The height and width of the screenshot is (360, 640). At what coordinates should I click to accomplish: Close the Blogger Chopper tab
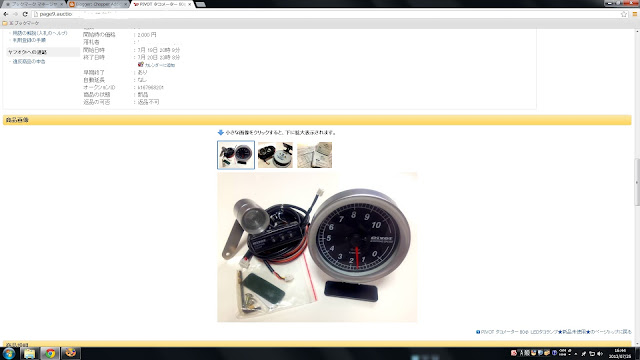click(125, 4)
